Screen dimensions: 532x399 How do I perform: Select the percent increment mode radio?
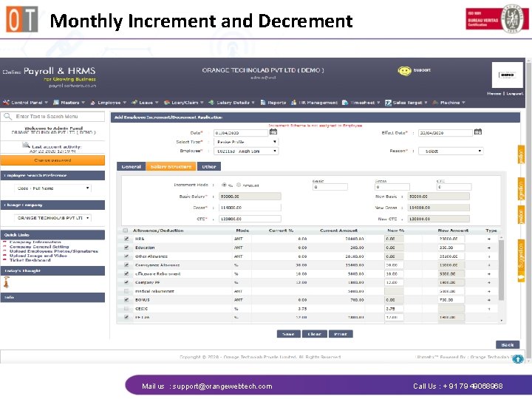[x=224, y=185]
